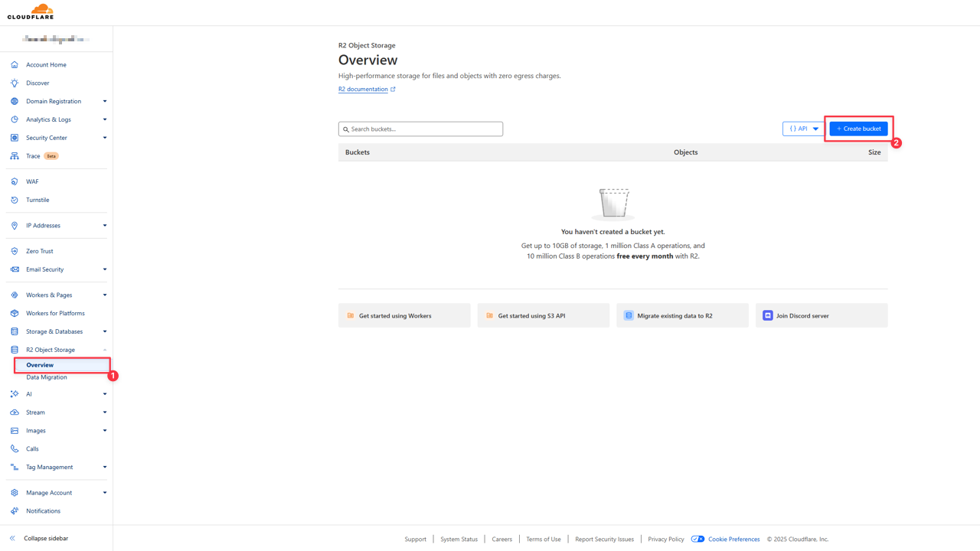Click the WAF shield icon
The width and height of the screenshot is (980, 551).
[x=15, y=182]
